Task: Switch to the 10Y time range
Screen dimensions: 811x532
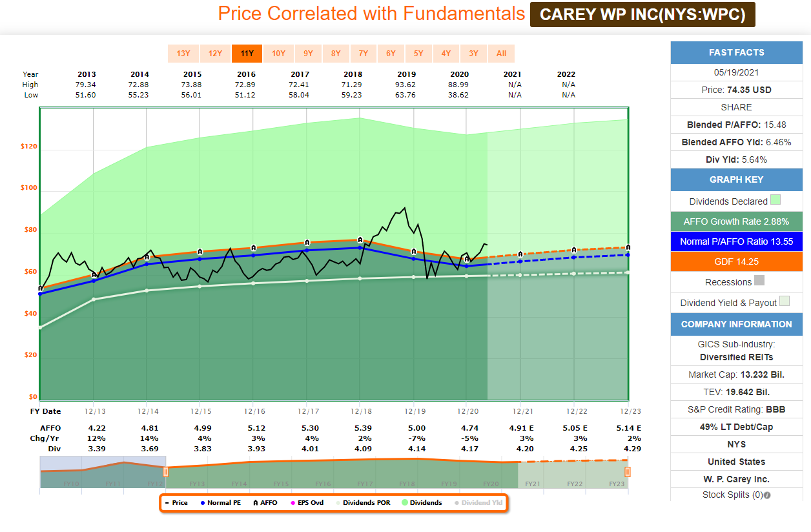Action: click(x=278, y=54)
